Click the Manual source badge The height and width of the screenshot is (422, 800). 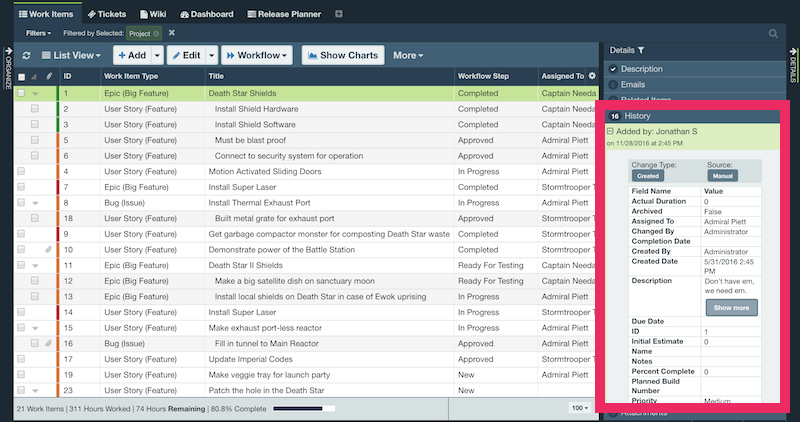point(722,176)
